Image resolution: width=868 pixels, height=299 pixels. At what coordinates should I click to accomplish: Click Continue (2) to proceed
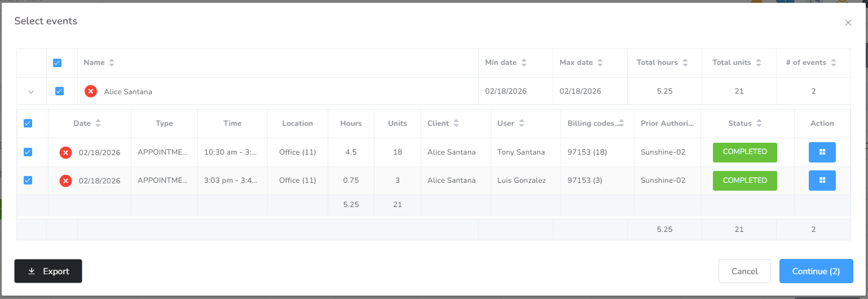(x=816, y=271)
